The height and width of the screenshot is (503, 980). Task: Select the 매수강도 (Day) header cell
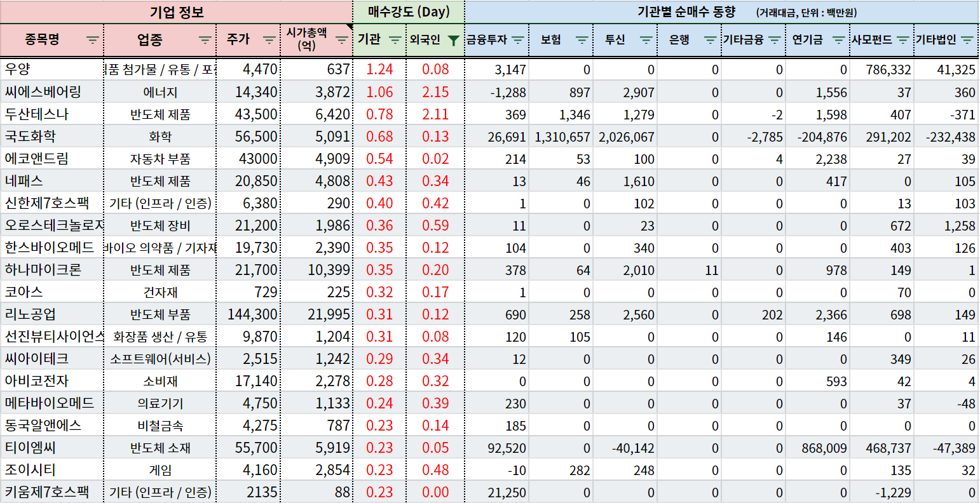[409, 12]
